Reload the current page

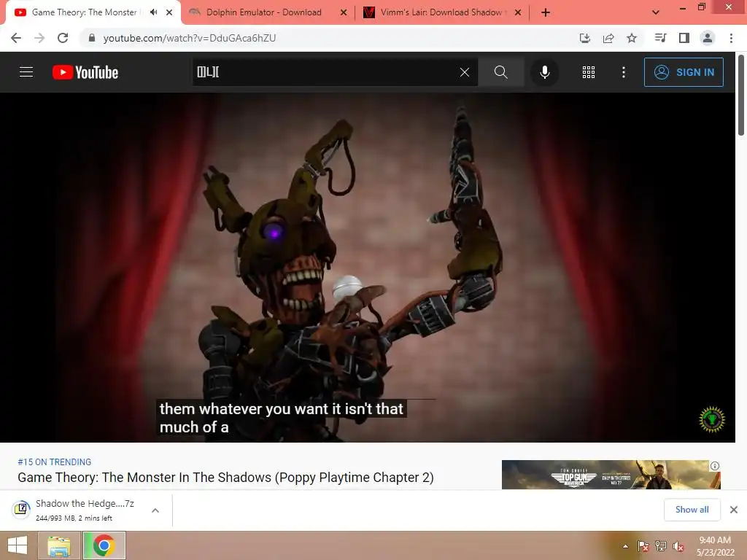(x=63, y=38)
